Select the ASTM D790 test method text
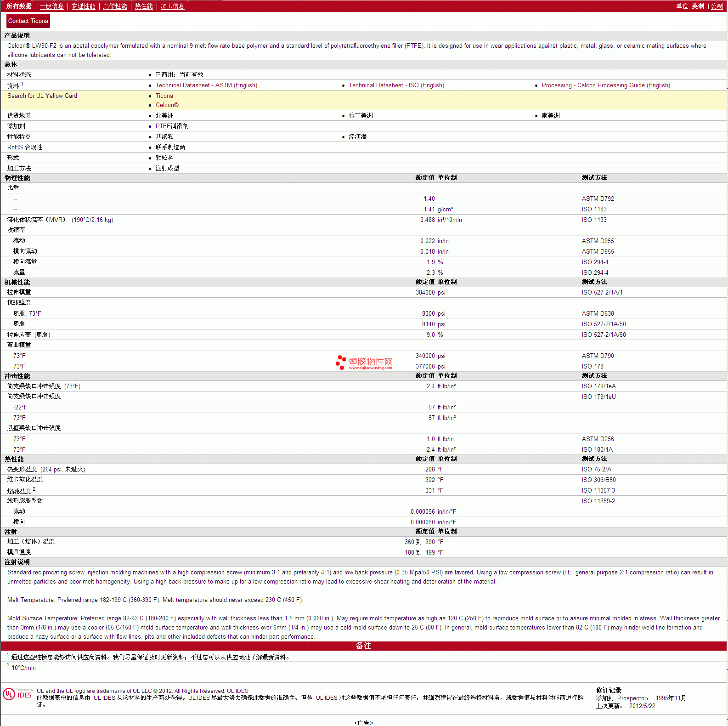This screenshot has height=726, width=728. pos(598,356)
